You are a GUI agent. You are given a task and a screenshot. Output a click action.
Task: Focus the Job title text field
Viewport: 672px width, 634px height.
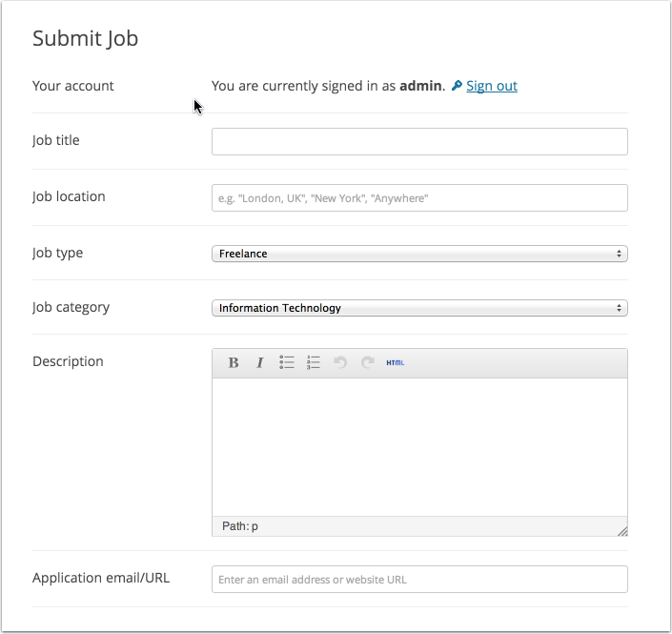(x=419, y=141)
